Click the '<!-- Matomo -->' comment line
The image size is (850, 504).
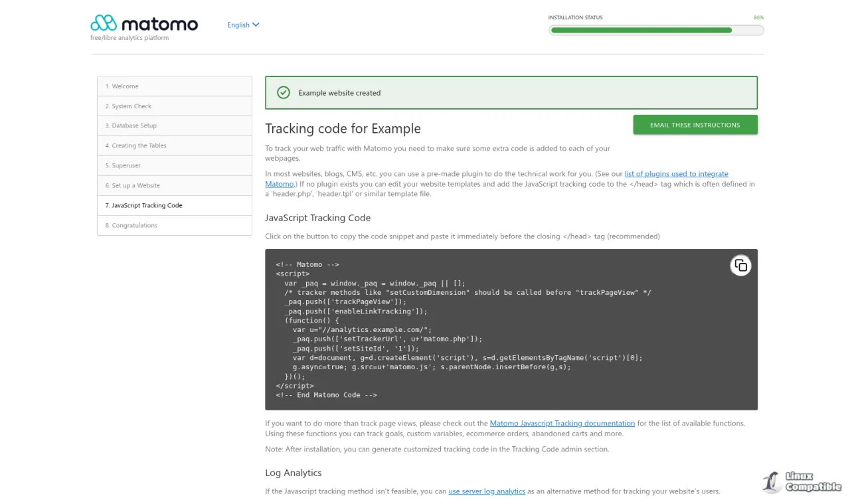(x=307, y=264)
